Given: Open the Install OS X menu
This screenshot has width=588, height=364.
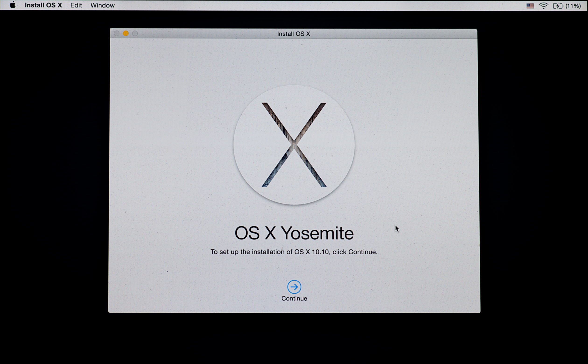Looking at the screenshot, I should coord(43,5).
